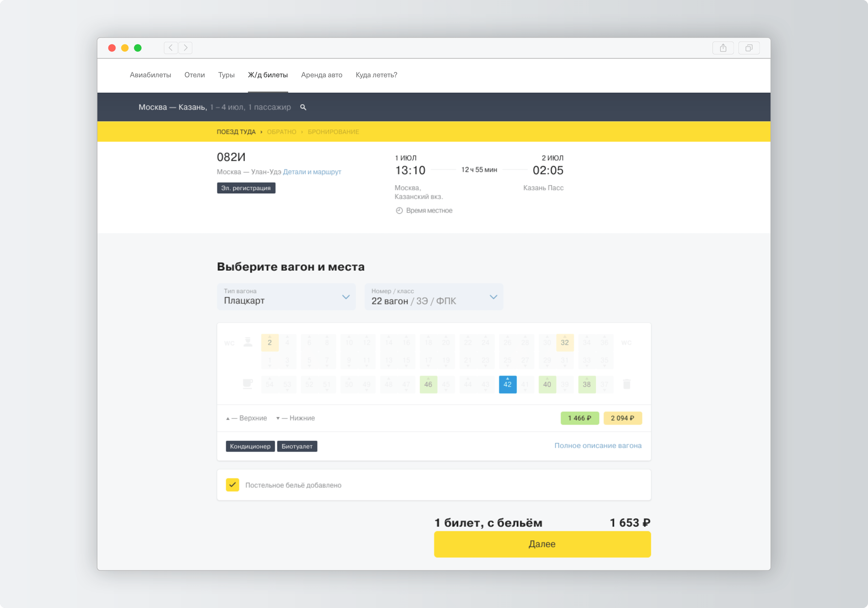Click the search magnifier icon in route bar
This screenshot has height=608, width=868.
point(303,107)
